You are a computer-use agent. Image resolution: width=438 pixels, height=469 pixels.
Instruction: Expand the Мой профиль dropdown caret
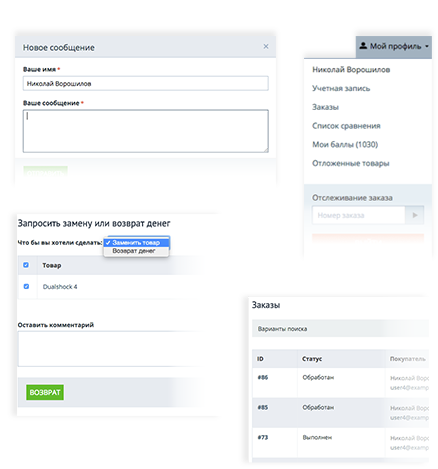point(427,47)
